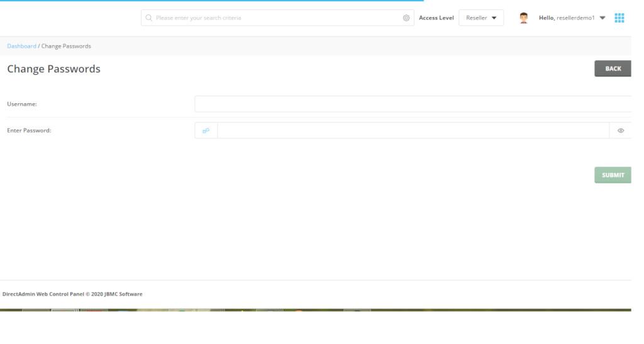The width and height of the screenshot is (644, 344).
Task: Click the user avatar icon
Action: 523,18
